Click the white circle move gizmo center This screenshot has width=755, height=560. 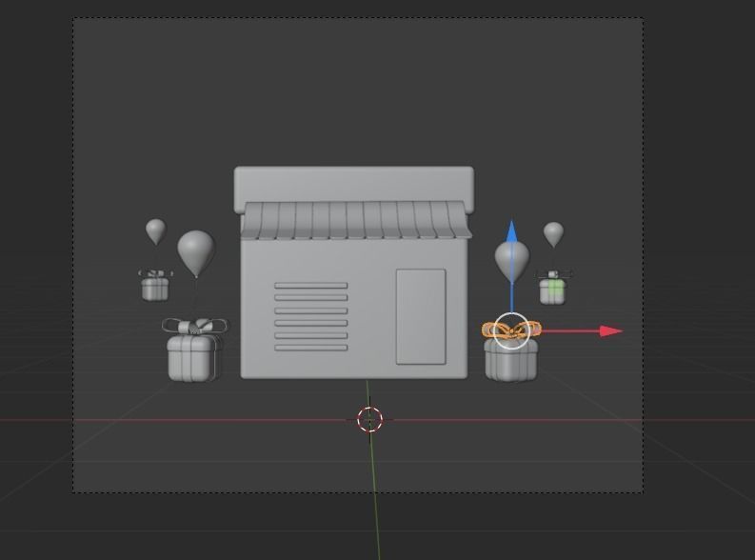click(511, 330)
